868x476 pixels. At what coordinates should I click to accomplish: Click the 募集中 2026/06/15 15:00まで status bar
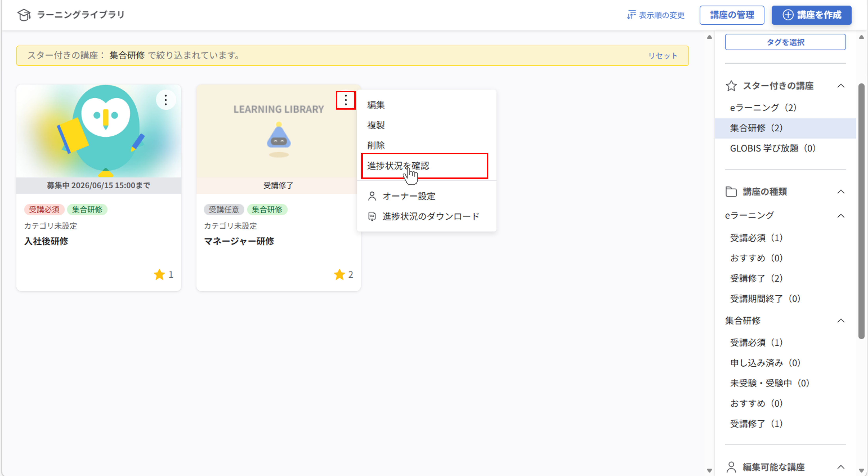pyautogui.click(x=98, y=185)
